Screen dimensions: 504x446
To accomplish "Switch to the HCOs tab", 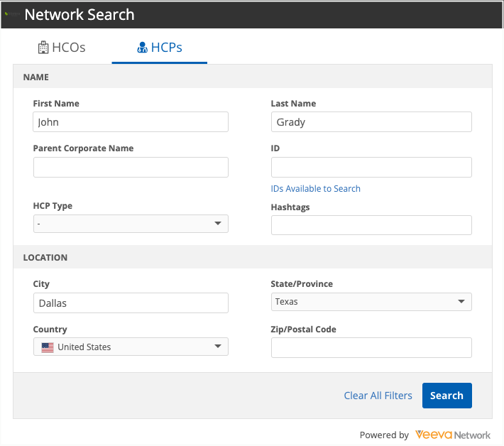I will tap(62, 48).
